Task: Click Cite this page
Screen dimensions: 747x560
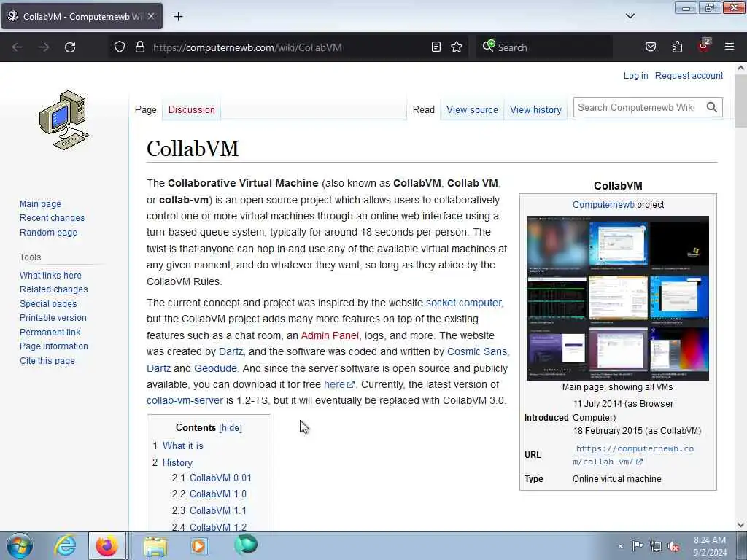Action: (47, 360)
